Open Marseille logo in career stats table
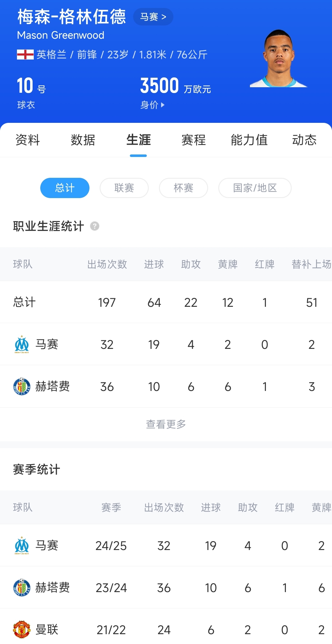 coord(22,345)
